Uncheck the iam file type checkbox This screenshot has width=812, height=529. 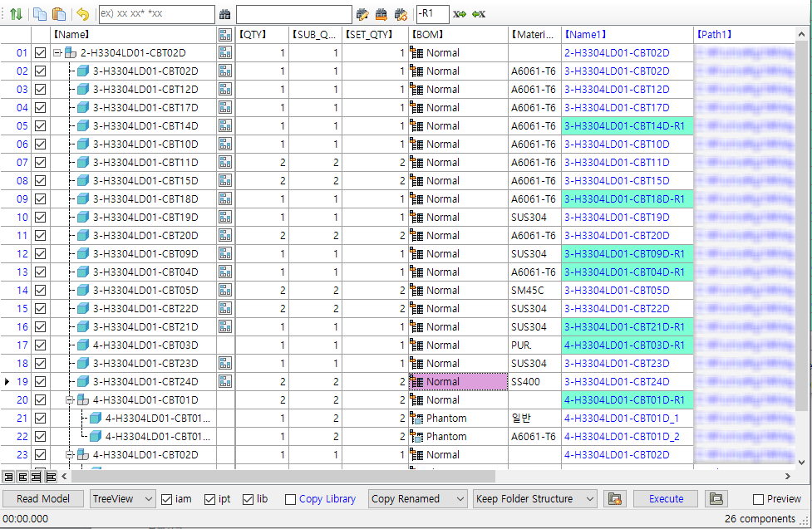pyautogui.click(x=167, y=499)
